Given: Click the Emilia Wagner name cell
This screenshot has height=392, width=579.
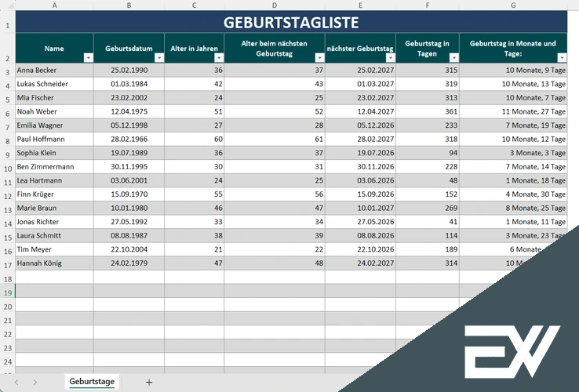Looking at the screenshot, I should (55, 125).
